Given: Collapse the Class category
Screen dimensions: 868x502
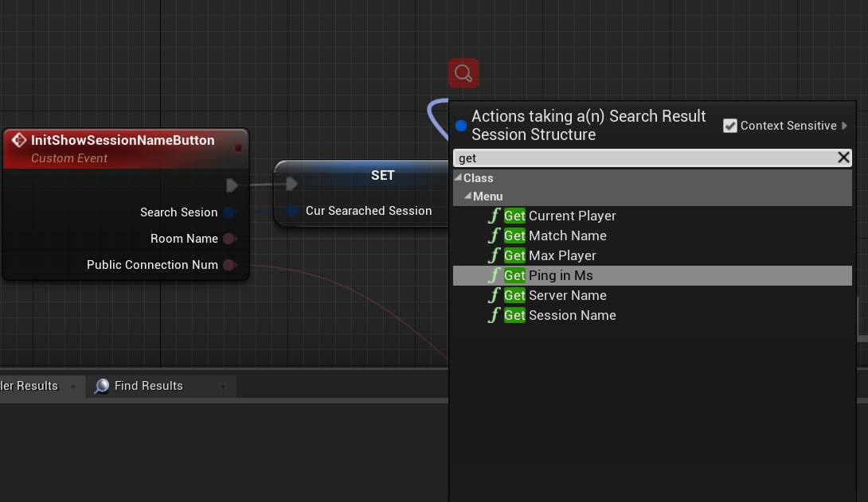Looking at the screenshot, I should pos(458,177).
